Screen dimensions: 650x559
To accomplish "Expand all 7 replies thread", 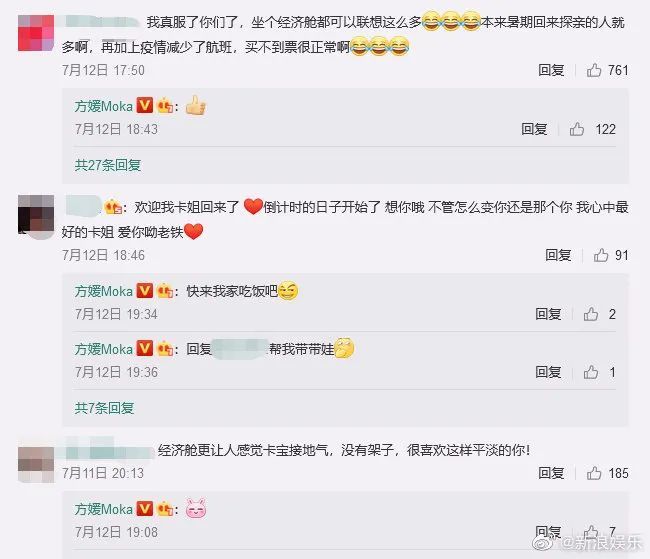I will click(104, 408).
